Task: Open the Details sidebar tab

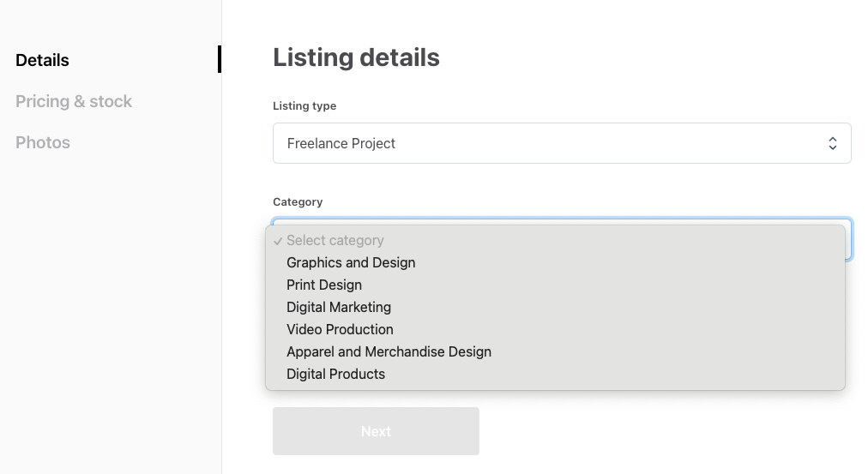Action: [x=42, y=60]
